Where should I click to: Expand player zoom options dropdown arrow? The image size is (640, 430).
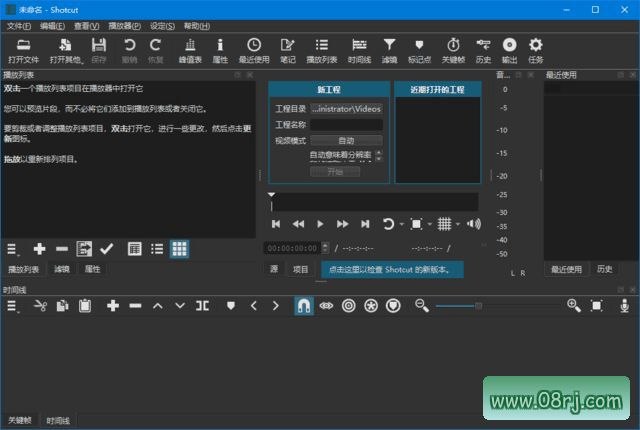[x=430, y=224]
